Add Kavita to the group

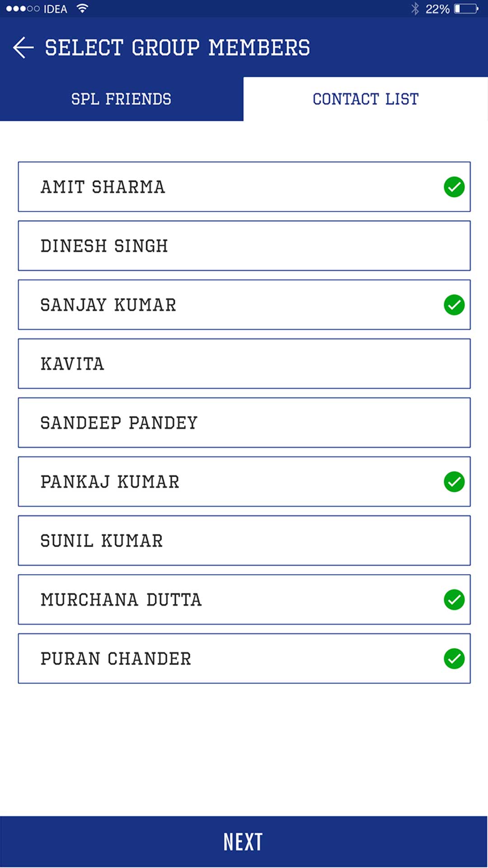coord(244,364)
